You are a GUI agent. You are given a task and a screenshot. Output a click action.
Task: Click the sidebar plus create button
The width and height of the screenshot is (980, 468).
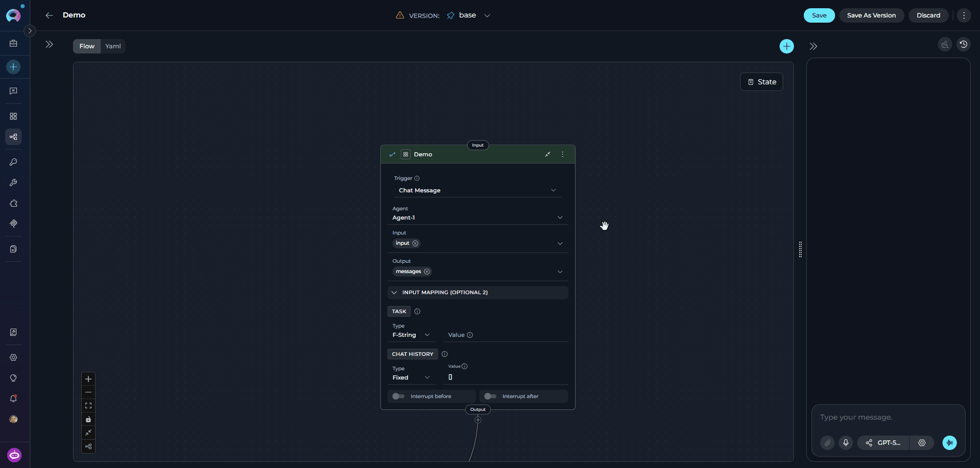pos(13,67)
